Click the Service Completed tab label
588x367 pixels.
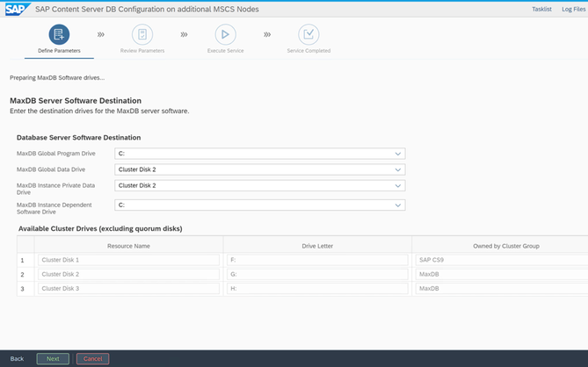(309, 51)
